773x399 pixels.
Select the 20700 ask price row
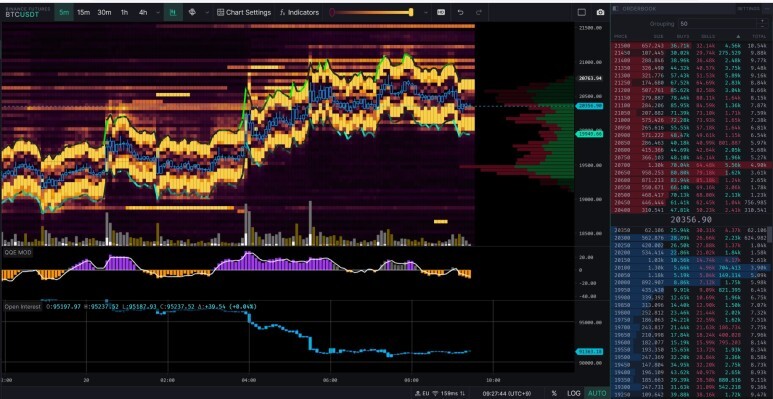[x=691, y=165]
